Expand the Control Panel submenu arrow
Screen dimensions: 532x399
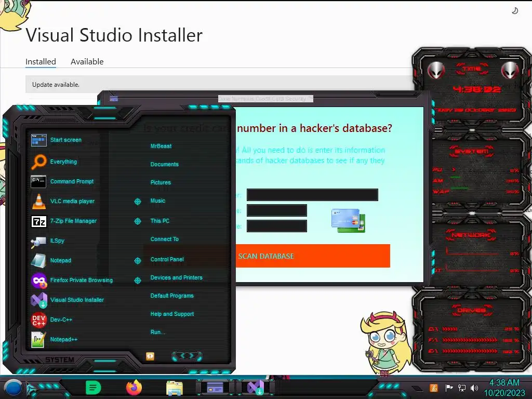point(137,261)
